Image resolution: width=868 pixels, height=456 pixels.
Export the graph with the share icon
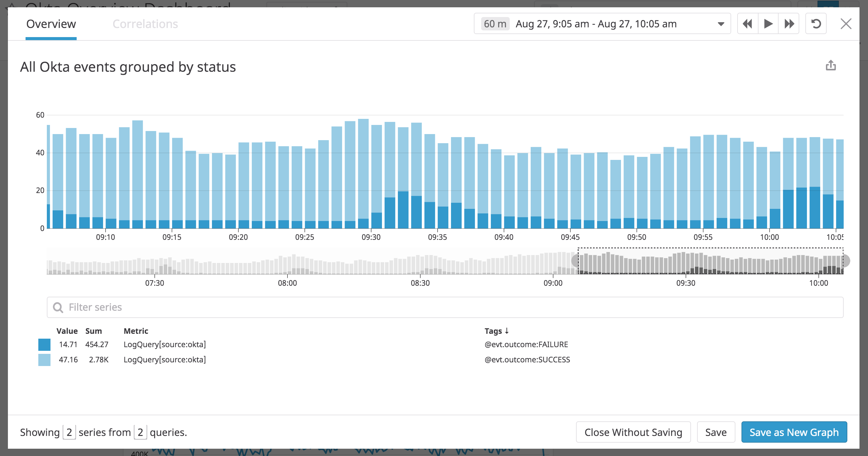tap(831, 65)
